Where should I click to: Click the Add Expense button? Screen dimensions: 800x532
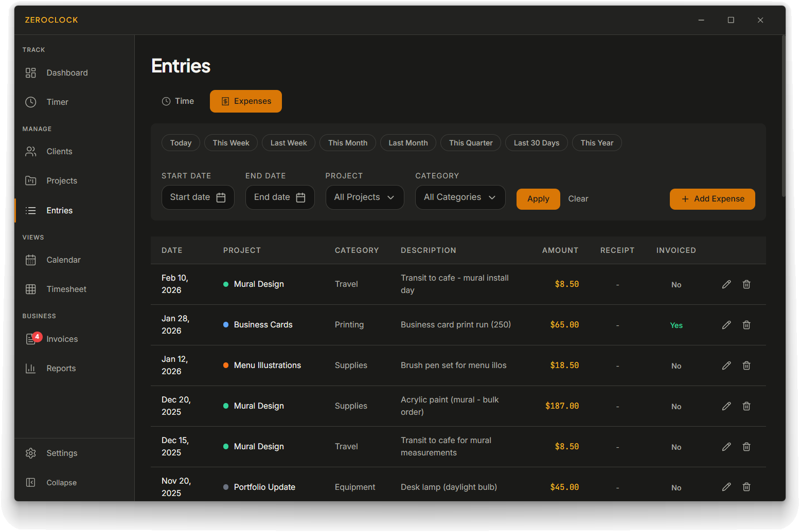[x=712, y=199]
